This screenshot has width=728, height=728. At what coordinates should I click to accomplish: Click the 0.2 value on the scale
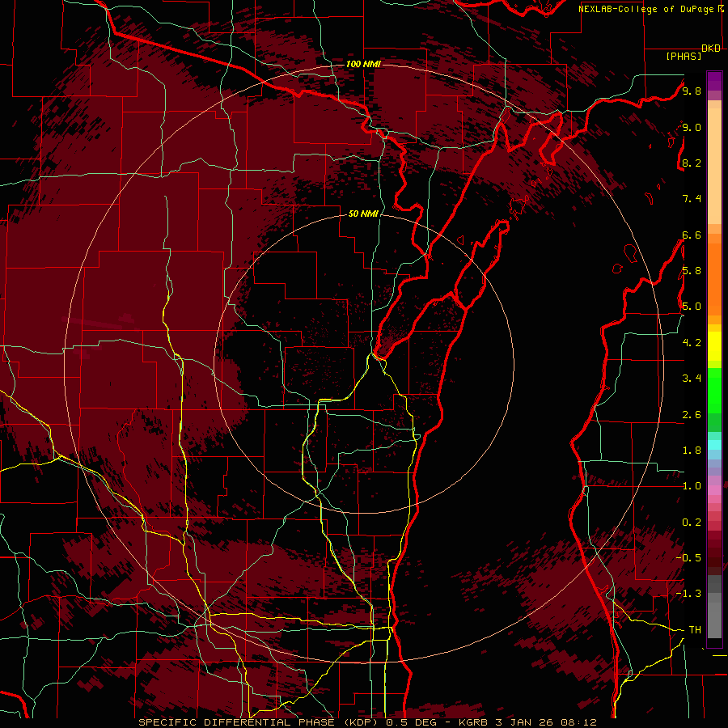coord(692,523)
